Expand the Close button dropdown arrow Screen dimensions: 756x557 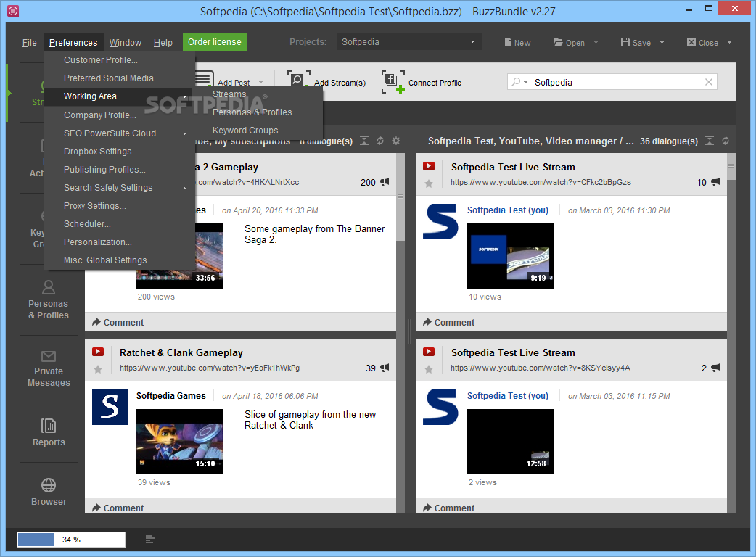[729, 42]
